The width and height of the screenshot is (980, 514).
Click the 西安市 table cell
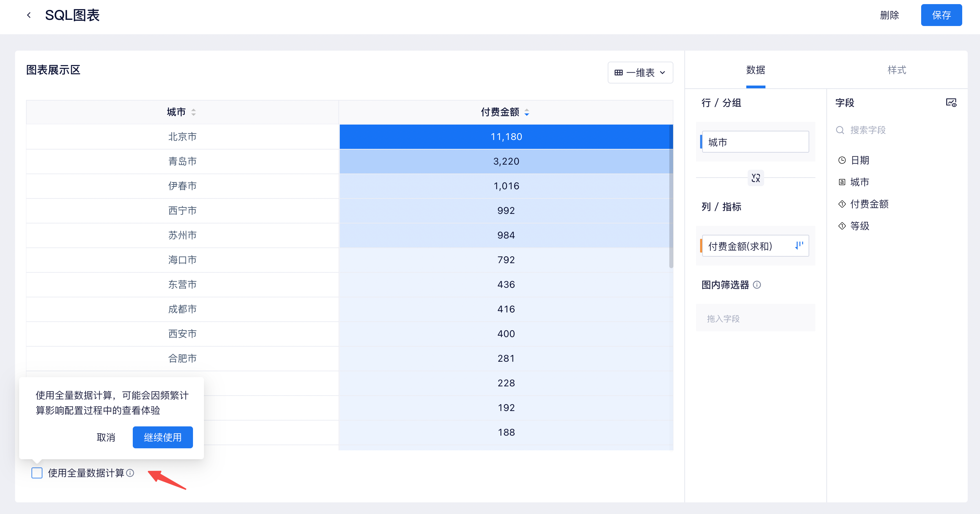tap(182, 334)
